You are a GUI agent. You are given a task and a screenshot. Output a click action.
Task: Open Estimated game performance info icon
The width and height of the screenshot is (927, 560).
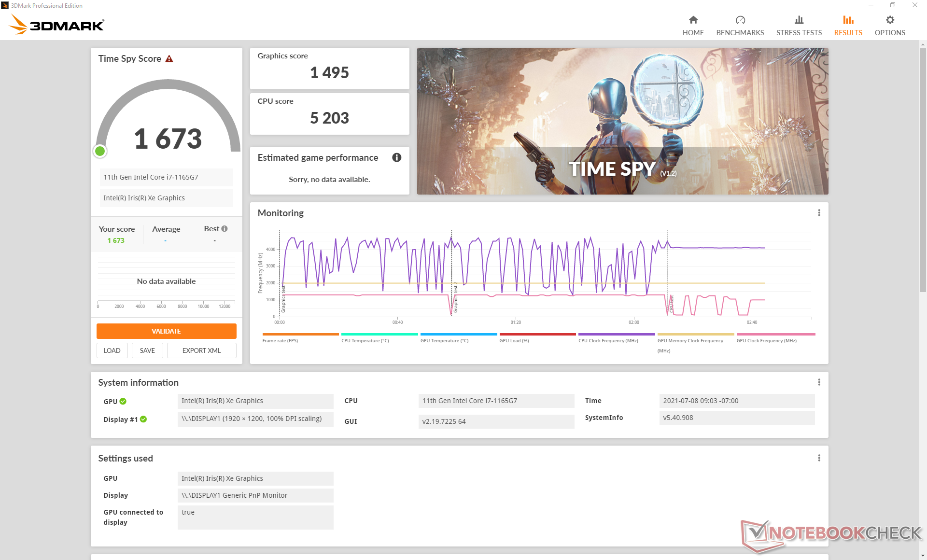pyautogui.click(x=396, y=157)
